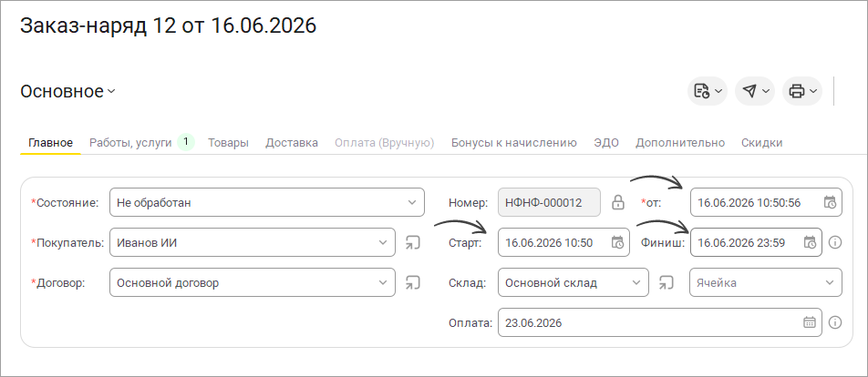Open calendar picker in the Оплата field
Screen dimensions: 868x377
tap(810, 322)
